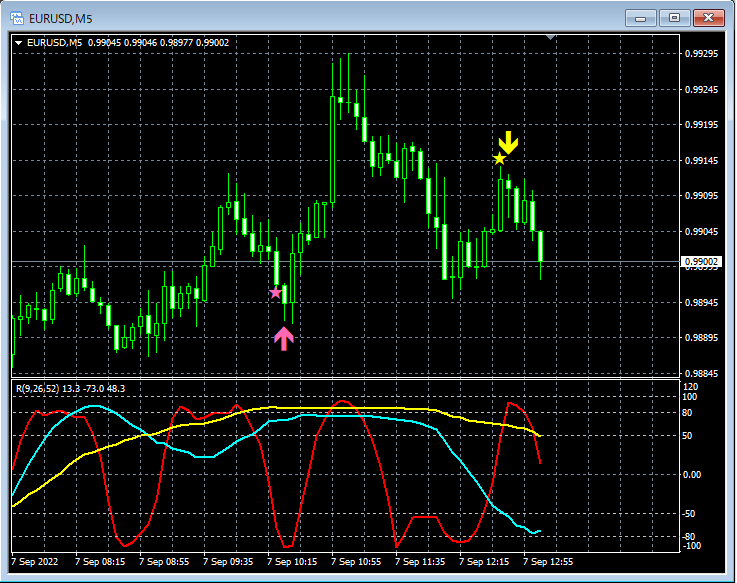Maximize the EURUSD,M5 chart window
Screen dimensions: 737x583
674,18
